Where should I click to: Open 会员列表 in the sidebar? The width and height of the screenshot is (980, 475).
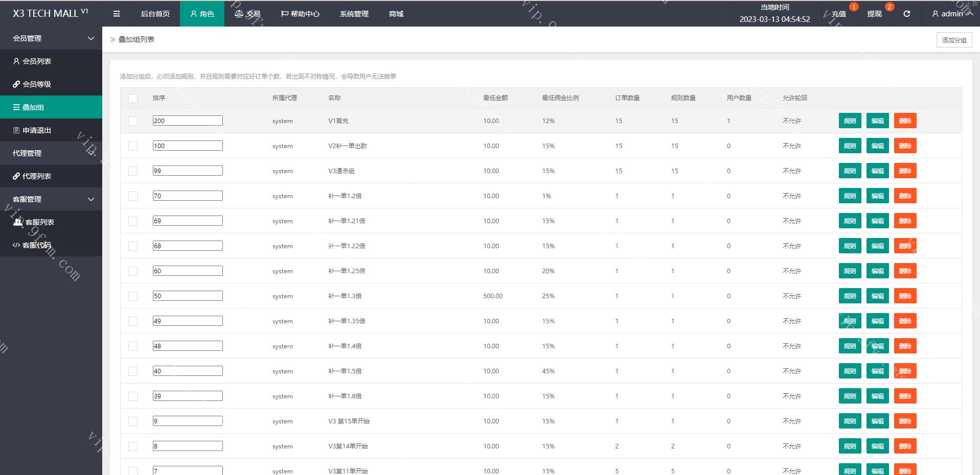37,61
